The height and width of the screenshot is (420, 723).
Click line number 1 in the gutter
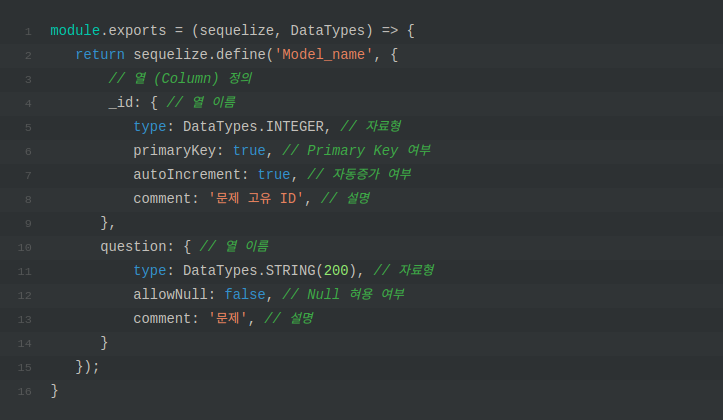click(x=28, y=32)
